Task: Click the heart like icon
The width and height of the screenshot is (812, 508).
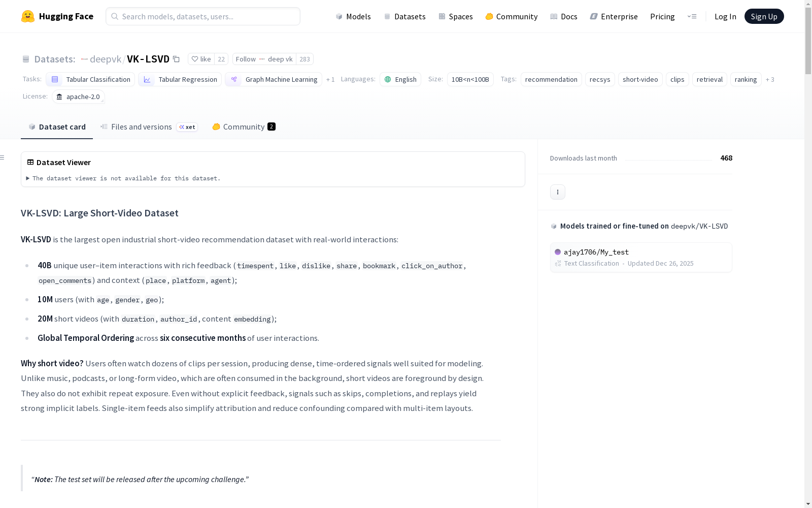Action: [x=195, y=59]
